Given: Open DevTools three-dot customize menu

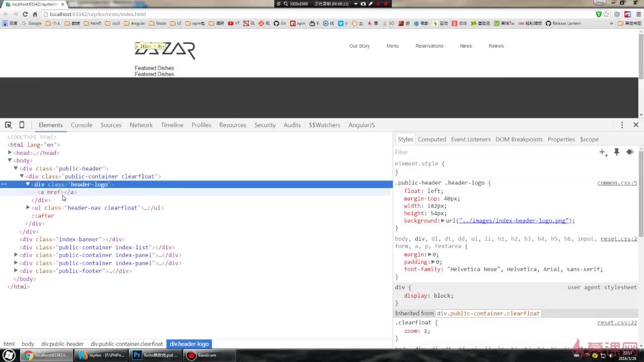Looking at the screenshot, I should (x=622, y=125).
